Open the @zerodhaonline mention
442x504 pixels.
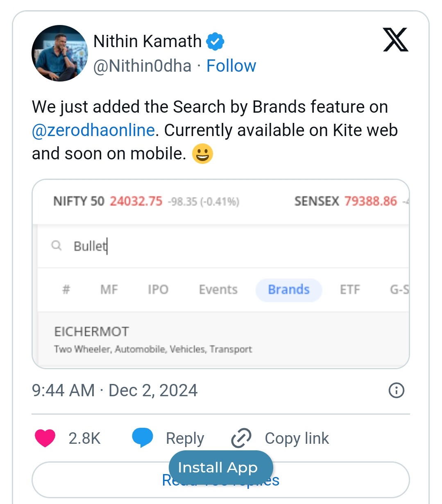pyautogui.click(x=93, y=130)
